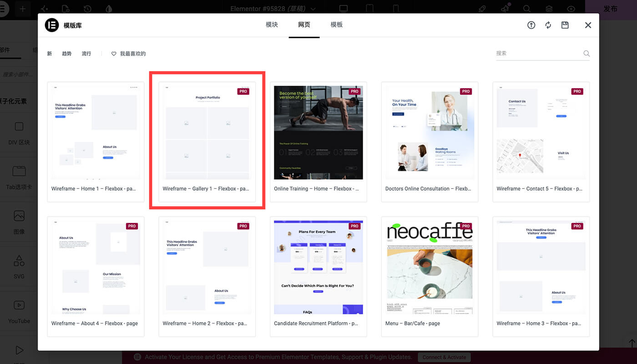Screen dimensions: 637x364
Task: Open the megaphone notifications icon
Action: 505,9
